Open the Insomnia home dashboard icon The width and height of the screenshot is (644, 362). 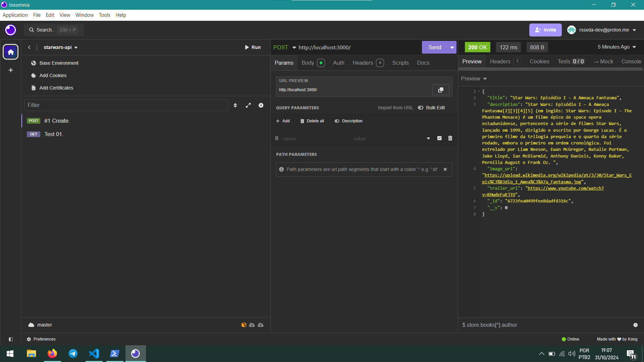click(11, 52)
